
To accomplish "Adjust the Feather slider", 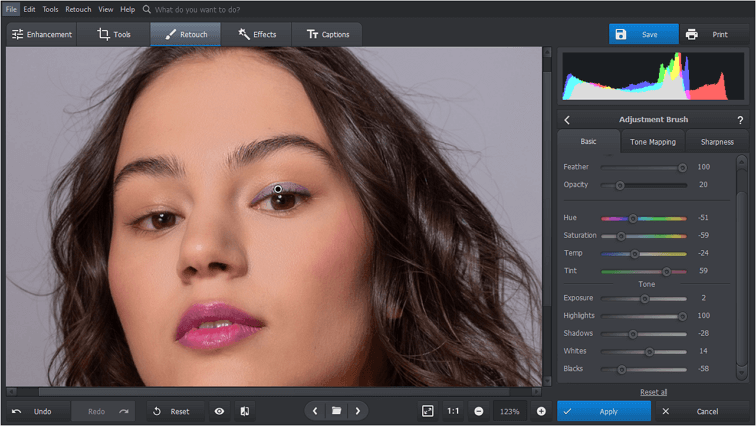I will pos(644,167).
